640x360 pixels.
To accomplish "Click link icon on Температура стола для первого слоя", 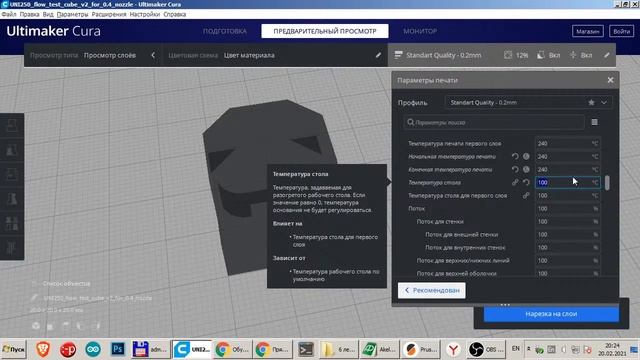I will (x=526, y=196).
